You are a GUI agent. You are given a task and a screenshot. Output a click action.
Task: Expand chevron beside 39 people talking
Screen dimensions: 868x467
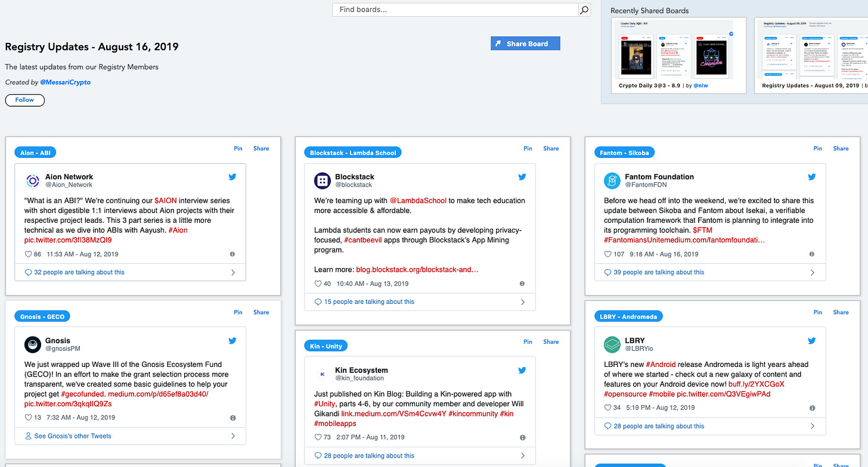click(813, 272)
